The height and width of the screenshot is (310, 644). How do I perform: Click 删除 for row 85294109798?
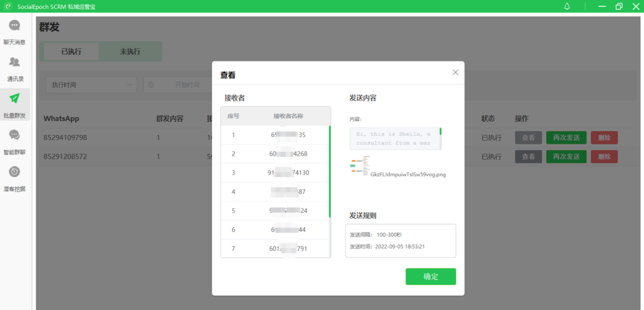(x=604, y=138)
